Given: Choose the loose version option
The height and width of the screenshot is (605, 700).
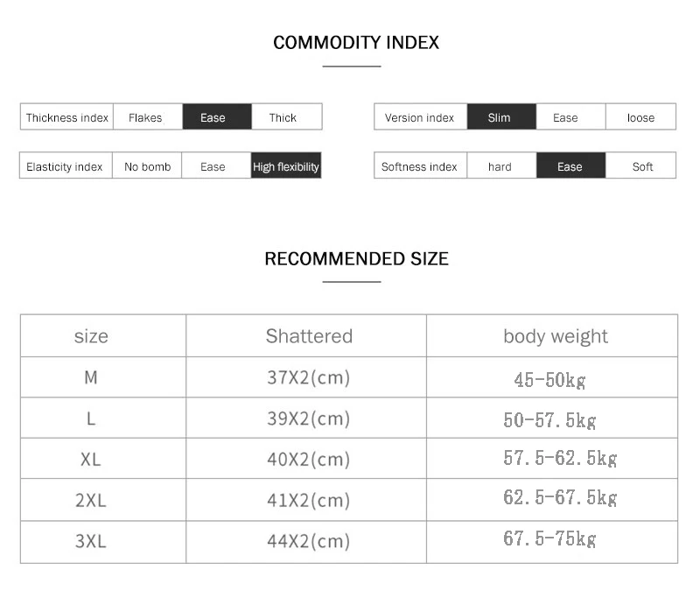Looking at the screenshot, I should pos(640,117).
